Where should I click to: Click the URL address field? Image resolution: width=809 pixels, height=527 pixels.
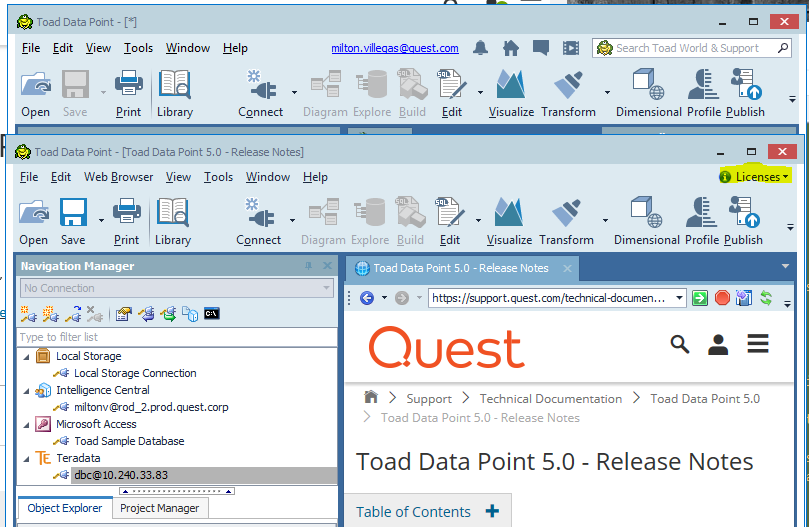(x=551, y=298)
